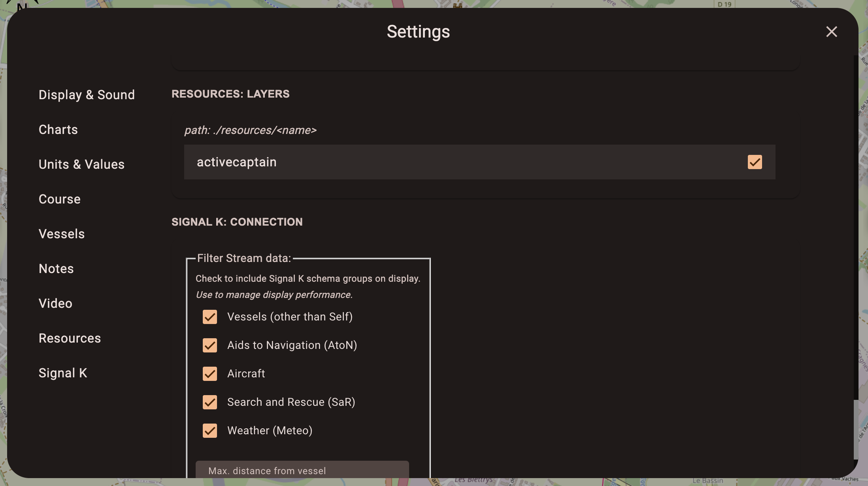Screen dimensions: 868x486
Task: Open Display & Sound settings section
Action: click(x=87, y=95)
